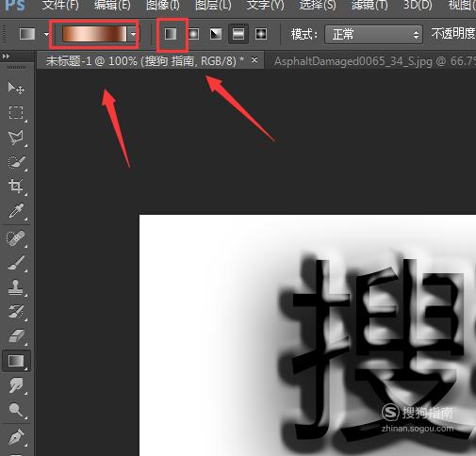Choose the Diamond Gradient style
Image resolution: width=476 pixels, height=456 pixels.
point(261,34)
